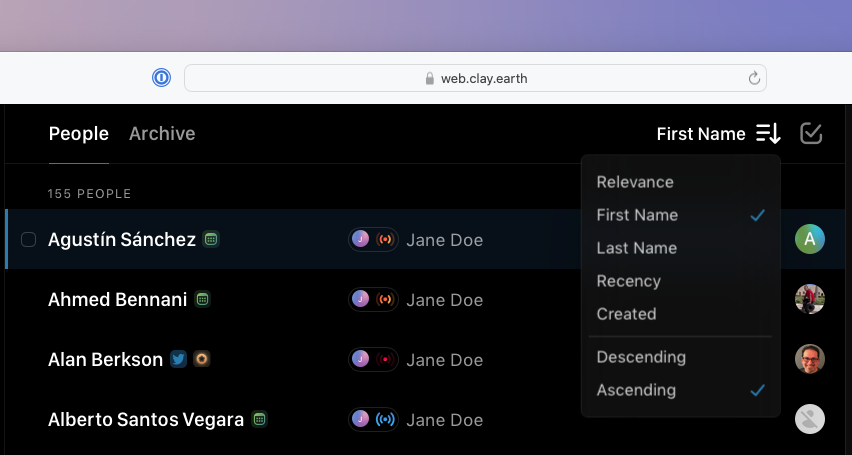
Task: Choose Last Name from the sort menu
Action: (x=637, y=248)
